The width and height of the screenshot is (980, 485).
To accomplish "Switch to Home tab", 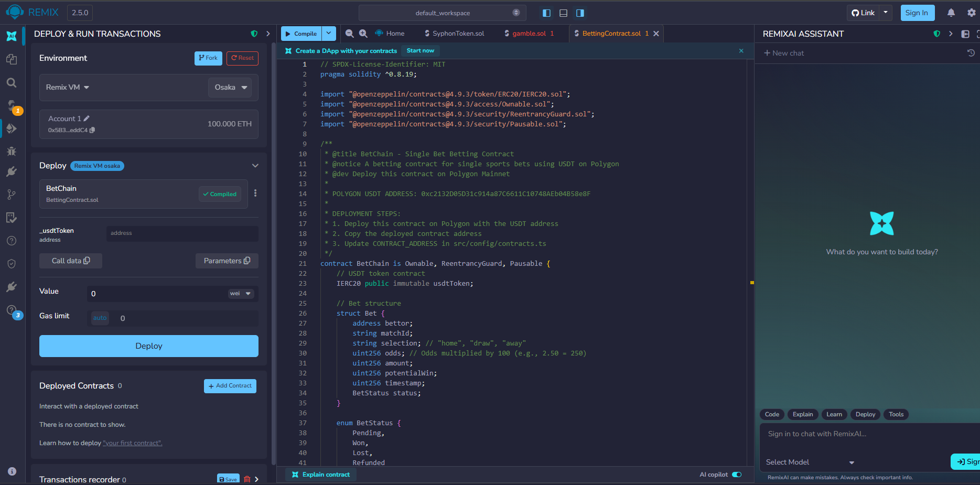I will (390, 34).
